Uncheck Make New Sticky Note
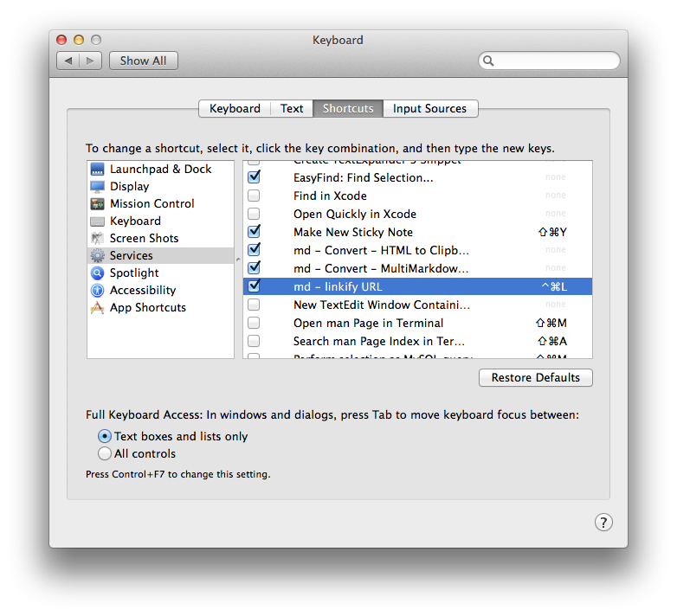 [254, 231]
